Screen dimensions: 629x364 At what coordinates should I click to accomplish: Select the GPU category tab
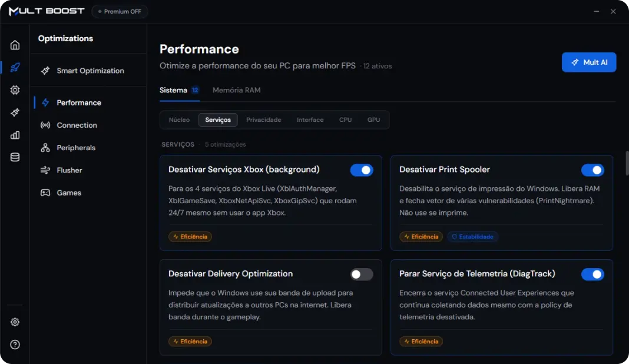coord(373,120)
